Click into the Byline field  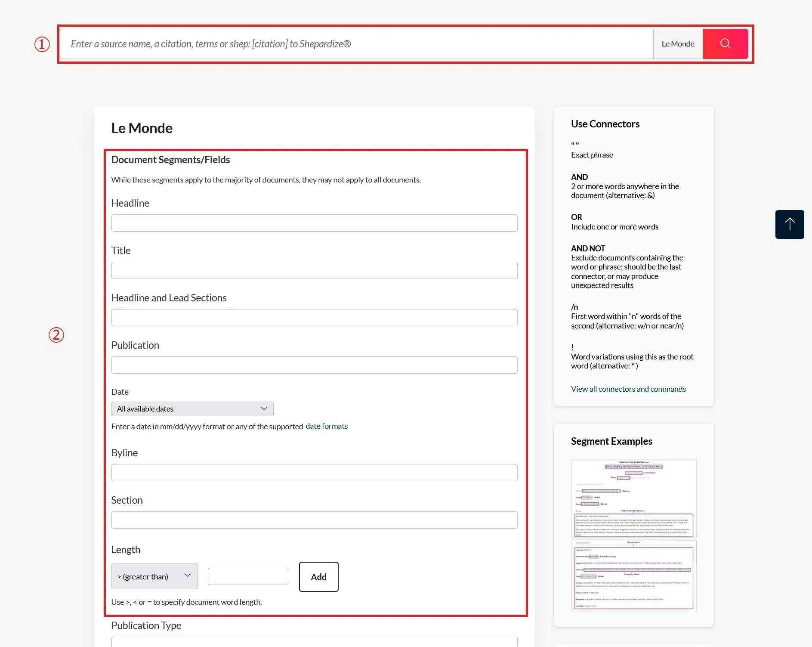[x=314, y=473]
